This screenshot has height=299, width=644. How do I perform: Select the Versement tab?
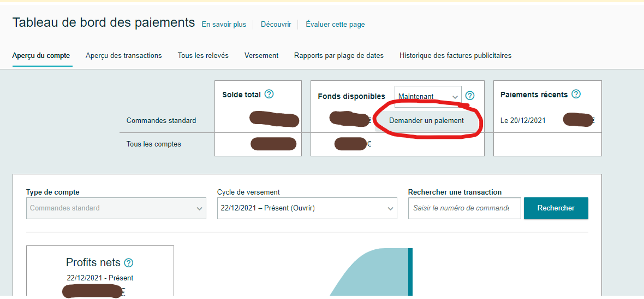[261, 55]
